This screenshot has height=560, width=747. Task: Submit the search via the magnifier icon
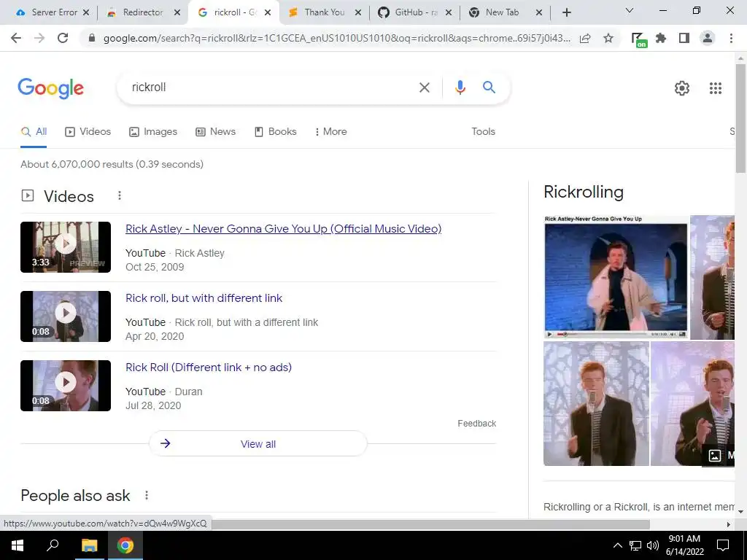[489, 87]
